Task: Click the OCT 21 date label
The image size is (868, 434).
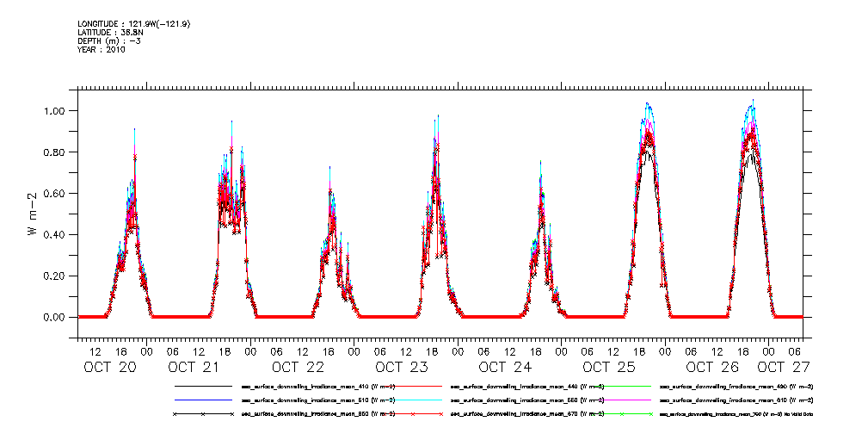Action: [194, 367]
